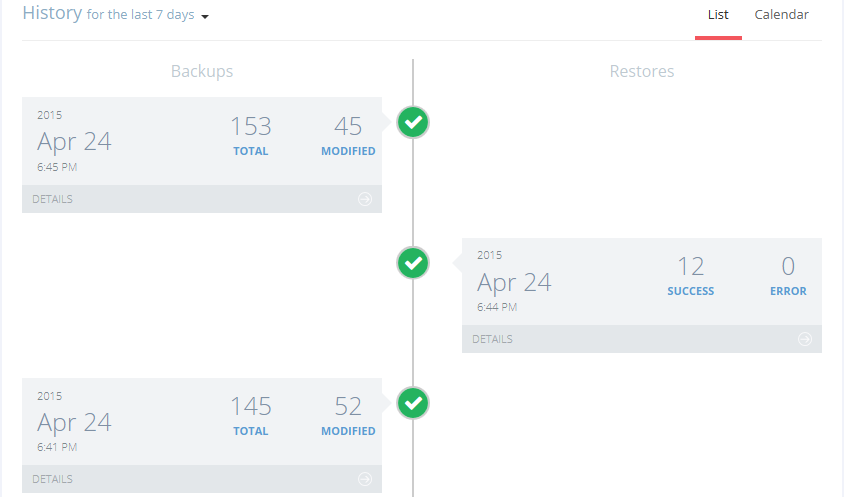Click the Restores column heading

click(642, 71)
